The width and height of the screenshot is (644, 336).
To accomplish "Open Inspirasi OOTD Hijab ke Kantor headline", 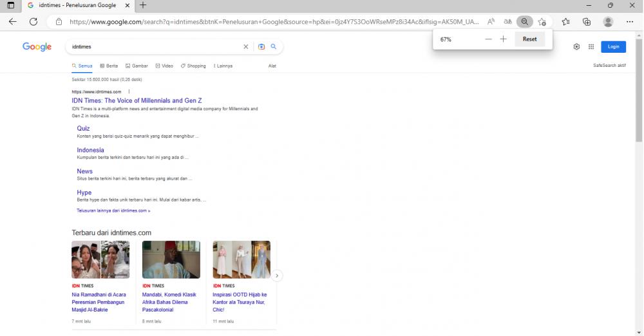I will pos(240,302).
